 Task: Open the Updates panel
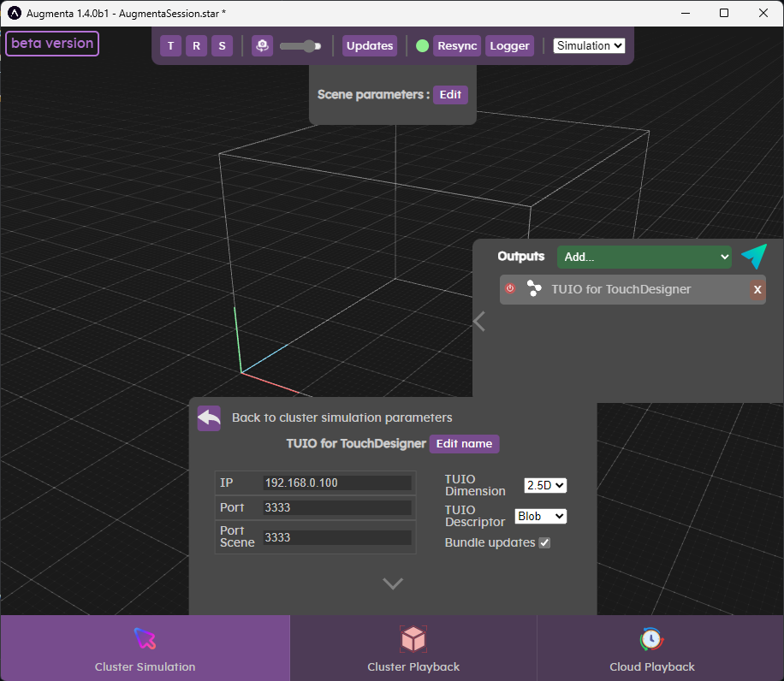tap(370, 46)
